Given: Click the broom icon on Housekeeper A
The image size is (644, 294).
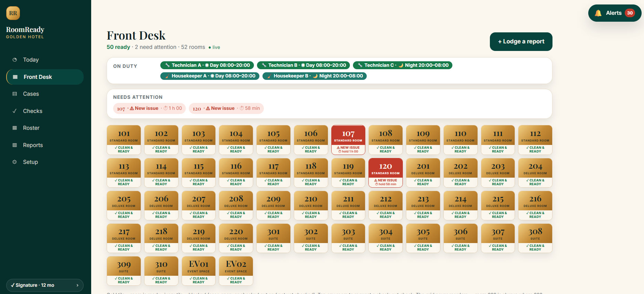Looking at the screenshot, I should point(167,76).
